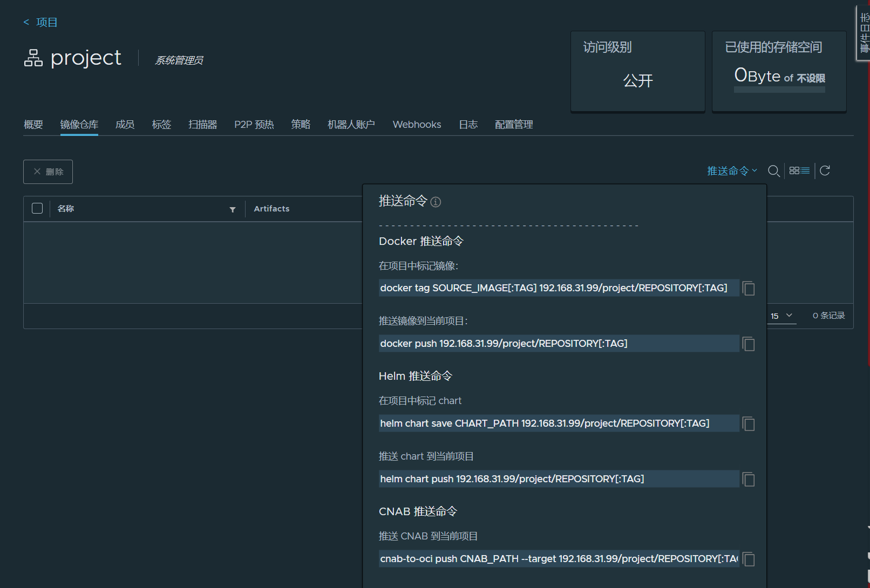This screenshot has height=588, width=870.
Task: Click the 删除 button
Action: pos(47,172)
